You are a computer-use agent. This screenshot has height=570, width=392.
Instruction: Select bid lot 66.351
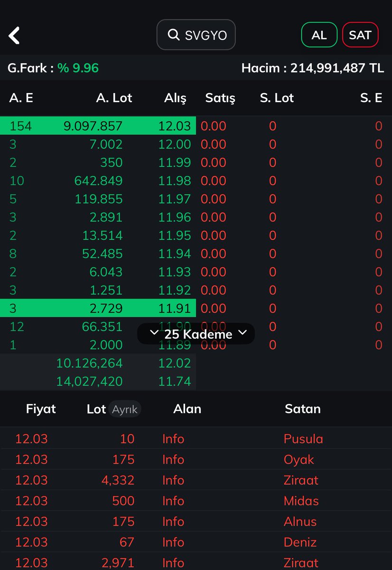pos(102,326)
